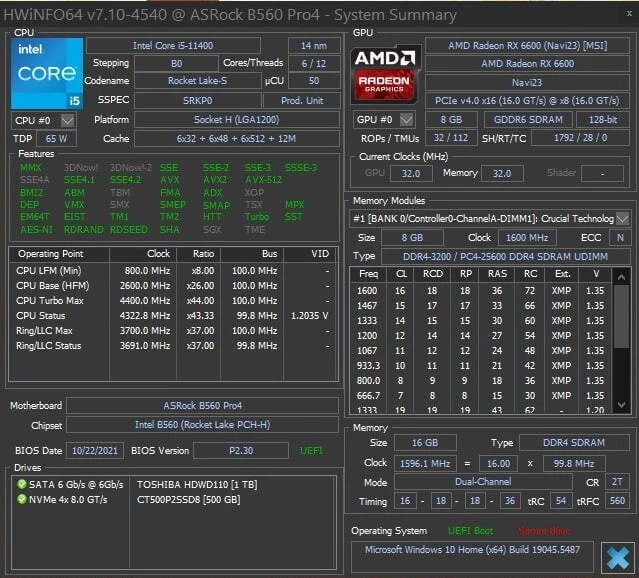Click the BIOS date 10/22/2021 field
This screenshot has height=578, width=639.
point(95,450)
